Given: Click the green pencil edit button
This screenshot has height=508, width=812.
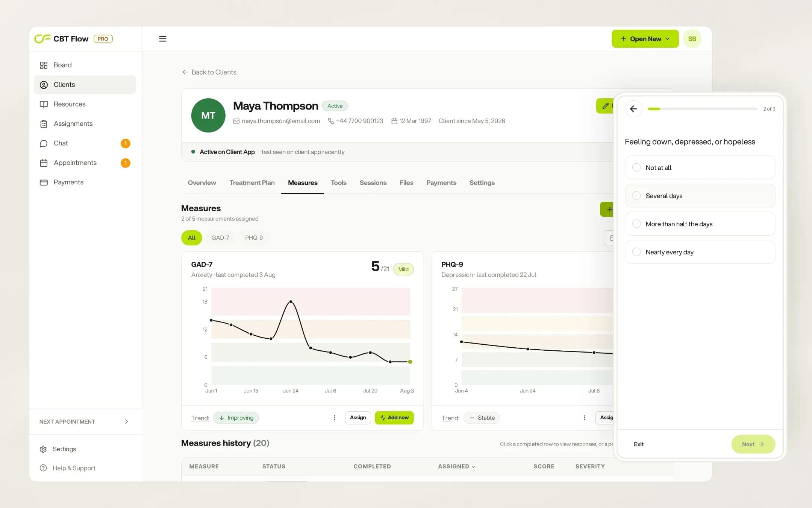Looking at the screenshot, I should [605, 106].
